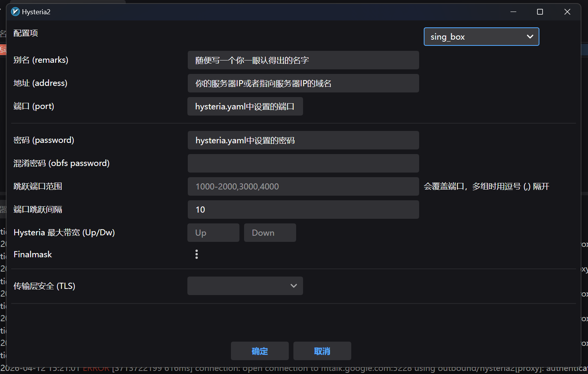Click the 确定 confirm button
This screenshot has height=374, width=588.
[x=259, y=351]
